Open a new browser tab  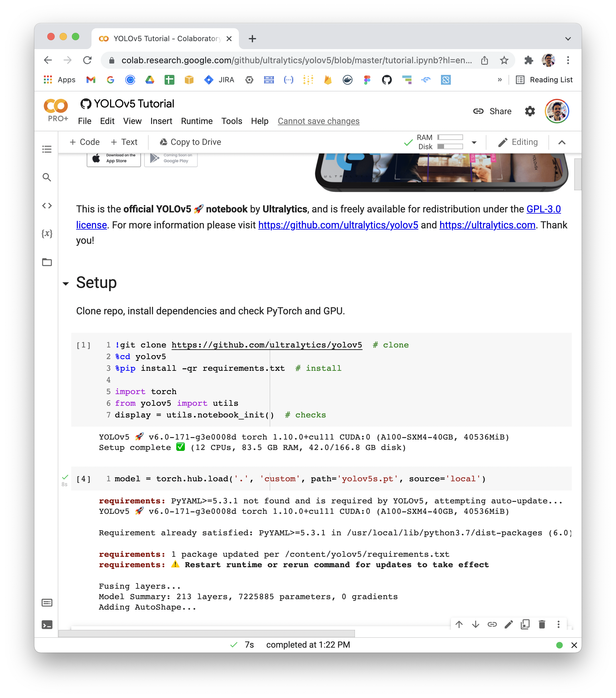(x=252, y=39)
